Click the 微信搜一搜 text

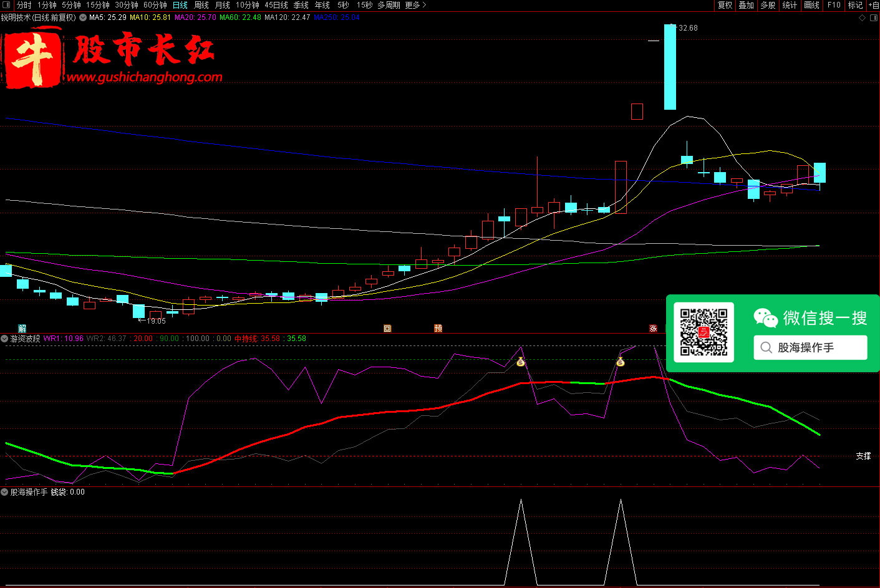(x=825, y=318)
